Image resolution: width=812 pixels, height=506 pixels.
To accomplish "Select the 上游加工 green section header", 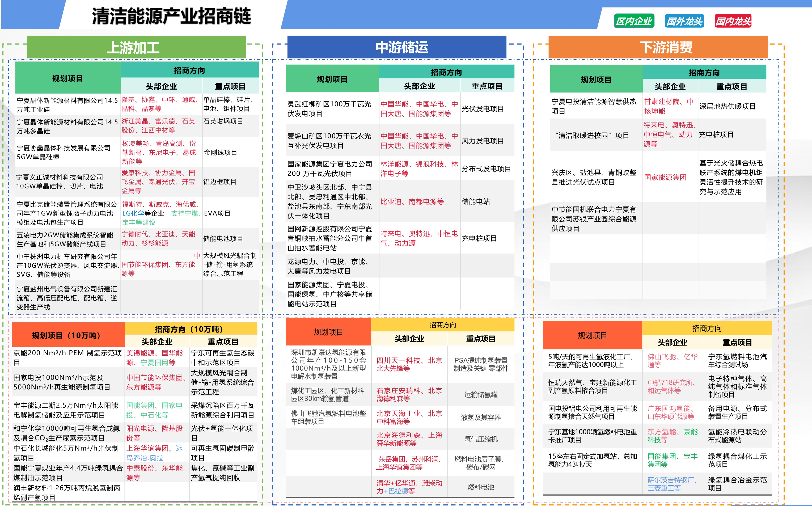I will (137, 47).
